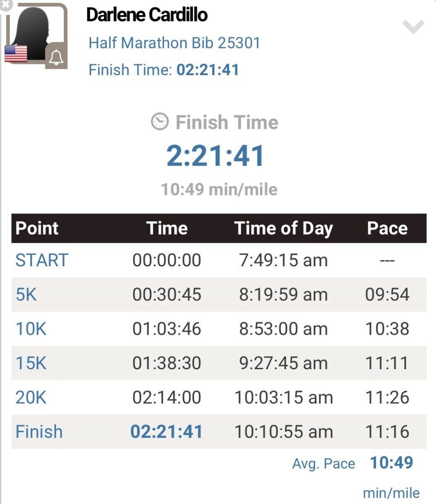Screen dimensions: 436x504
Task: Expand the runner details chevron
Action: point(413,27)
